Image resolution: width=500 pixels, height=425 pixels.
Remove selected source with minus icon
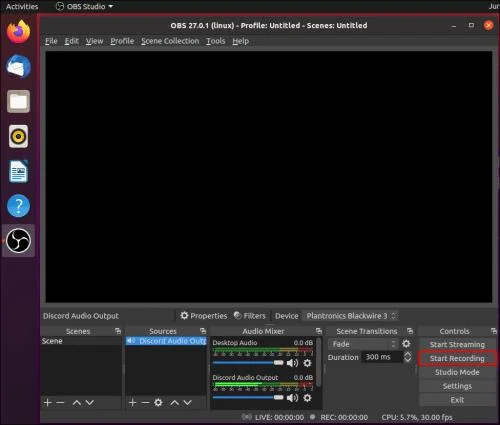145,403
